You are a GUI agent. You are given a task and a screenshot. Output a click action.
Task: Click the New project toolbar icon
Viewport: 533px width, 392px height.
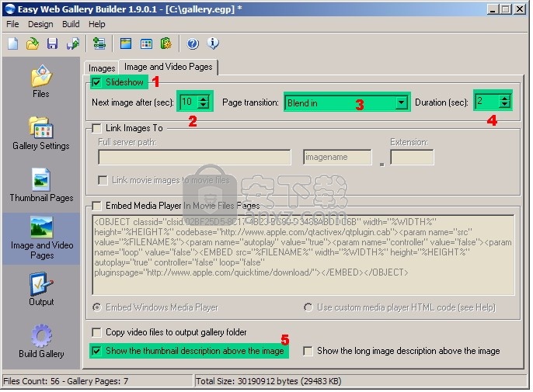click(x=13, y=43)
